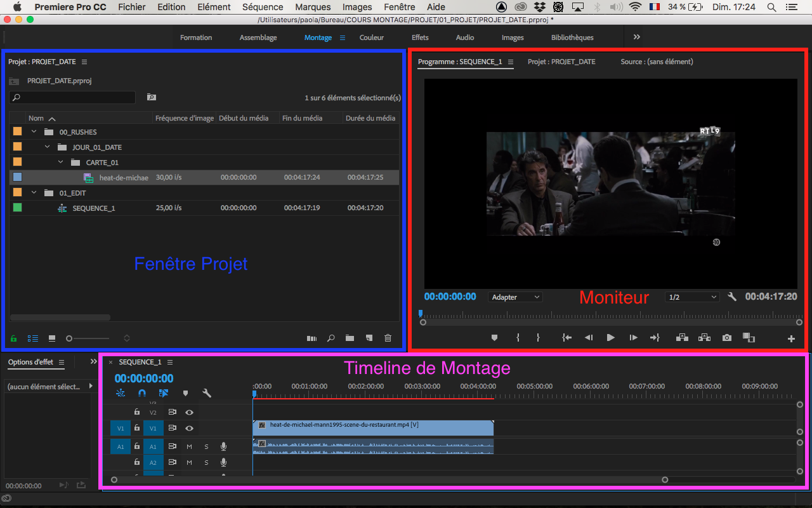Viewport: 812px width, 508px height.
Task: Play the sequence in the Program monitor
Action: pyautogui.click(x=610, y=338)
